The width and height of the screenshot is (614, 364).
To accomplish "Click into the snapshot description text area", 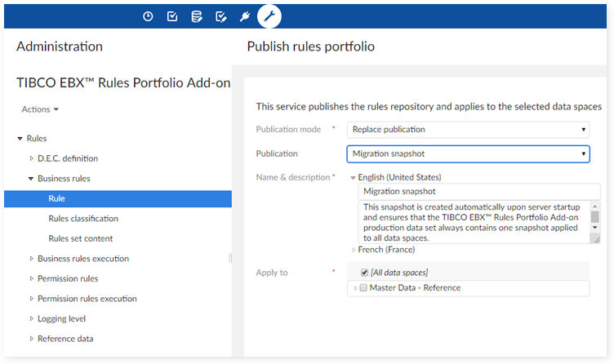I will pos(474,222).
